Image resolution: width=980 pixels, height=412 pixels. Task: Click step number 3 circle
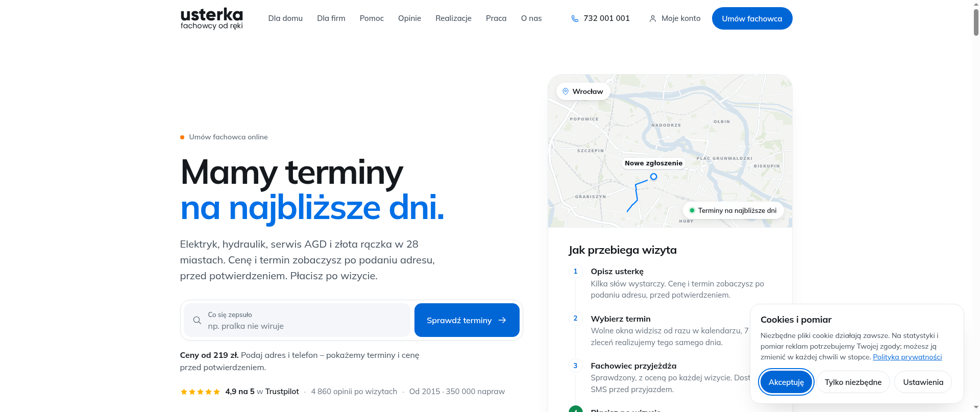[x=575, y=366]
